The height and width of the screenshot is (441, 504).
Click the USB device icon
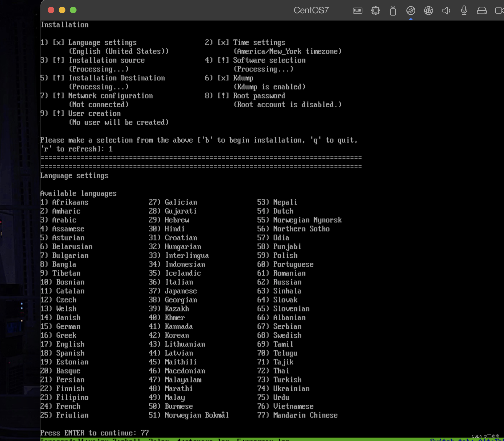[x=393, y=11]
